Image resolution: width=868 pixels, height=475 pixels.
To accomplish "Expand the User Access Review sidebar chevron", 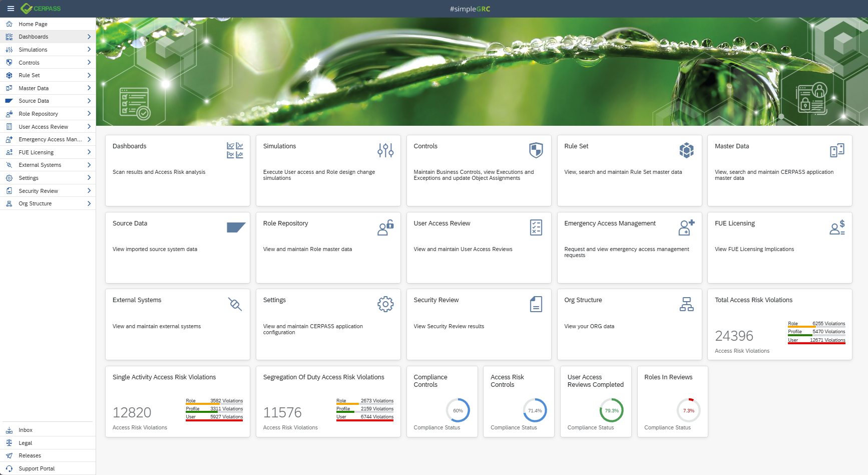I will tap(89, 127).
